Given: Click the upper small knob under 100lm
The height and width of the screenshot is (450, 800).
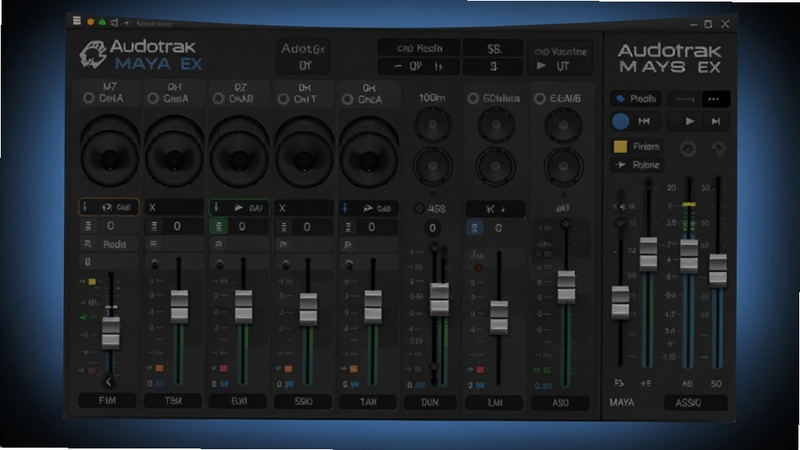Looking at the screenshot, I should tap(433, 124).
